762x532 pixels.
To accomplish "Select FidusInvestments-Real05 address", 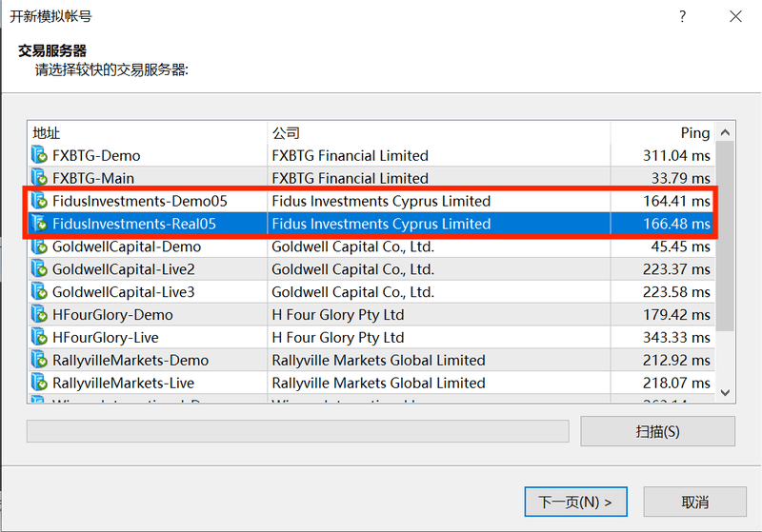I will pos(134,224).
